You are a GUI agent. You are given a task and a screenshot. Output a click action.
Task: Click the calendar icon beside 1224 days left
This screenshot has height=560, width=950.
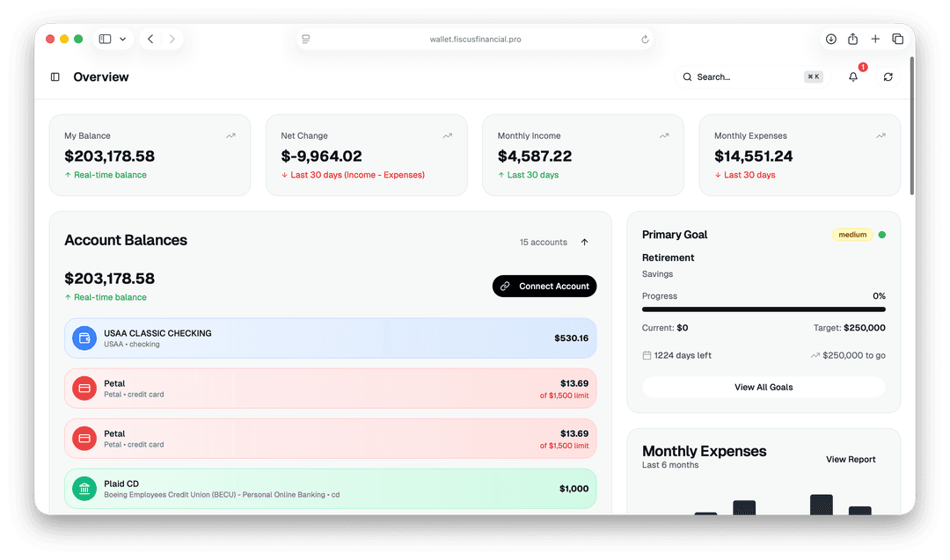pyautogui.click(x=647, y=355)
